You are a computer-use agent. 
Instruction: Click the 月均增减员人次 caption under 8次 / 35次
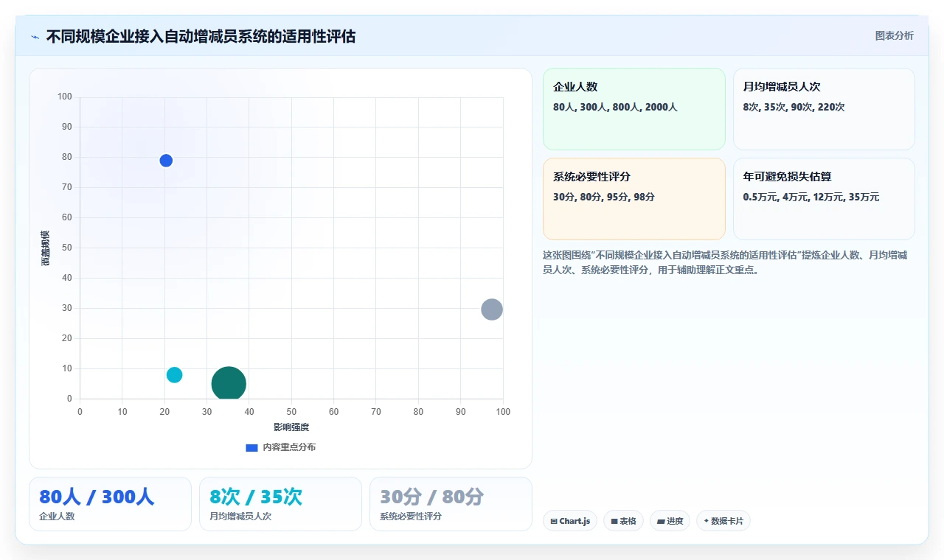(240, 517)
